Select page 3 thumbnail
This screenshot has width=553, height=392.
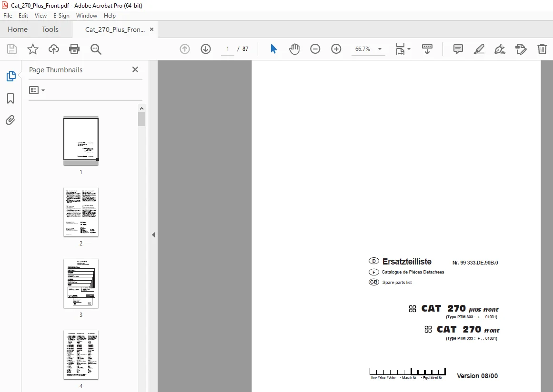(x=81, y=283)
